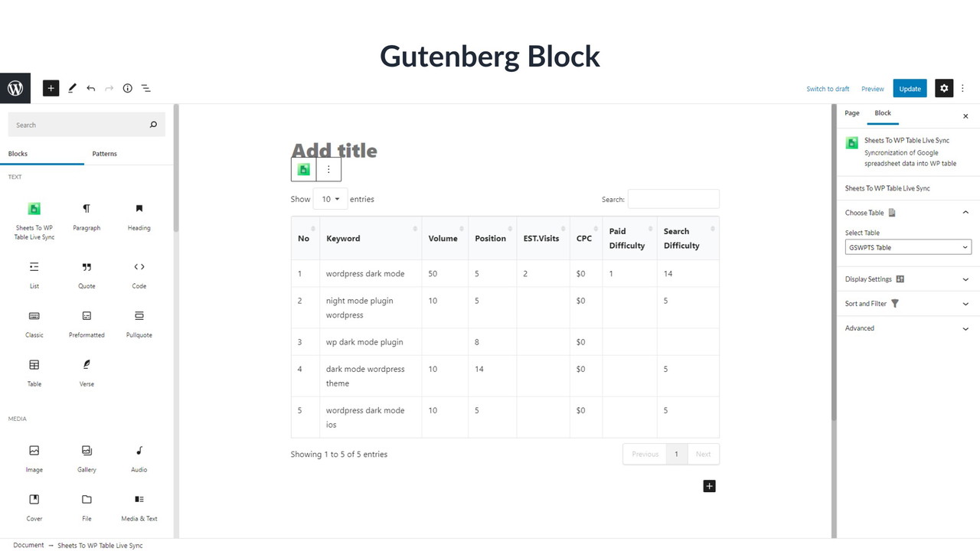Open the block toolbar three-dot options

click(328, 170)
